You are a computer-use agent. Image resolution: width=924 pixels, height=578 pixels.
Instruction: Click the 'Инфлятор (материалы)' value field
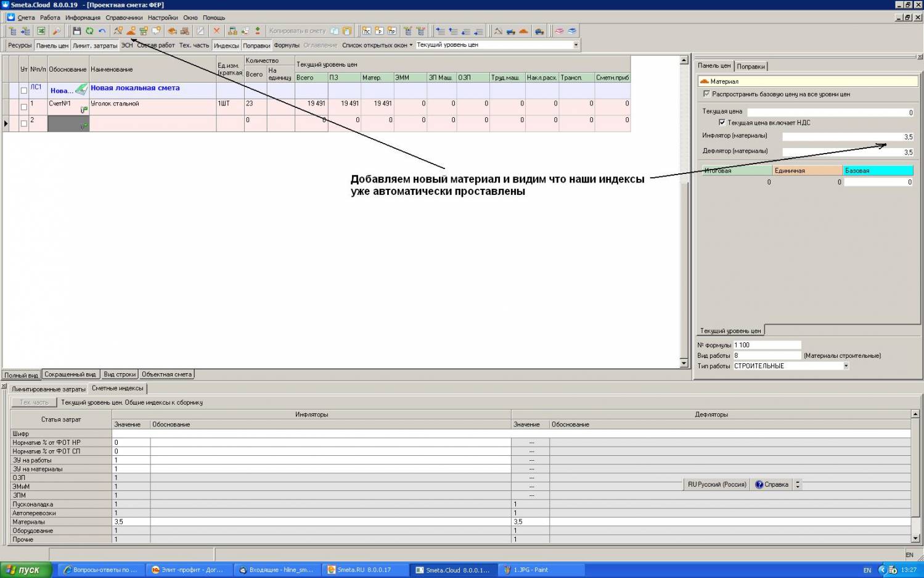pos(848,137)
